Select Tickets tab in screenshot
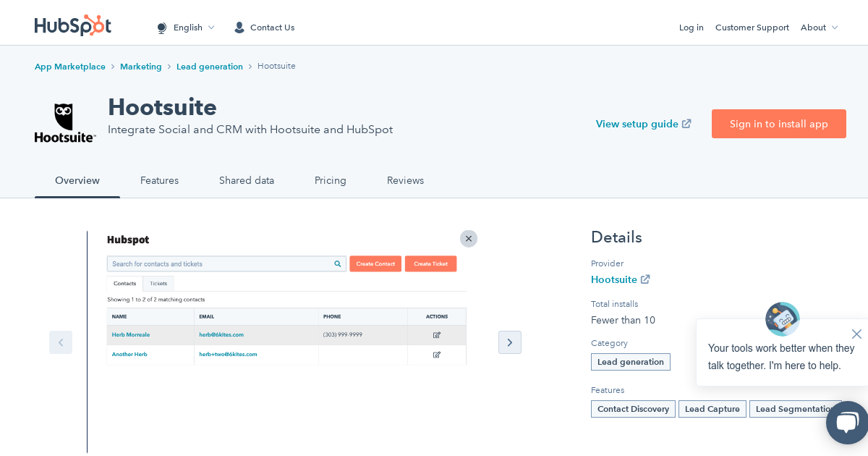The height and width of the screenshot is (456, 868). (x=158, y=284)
